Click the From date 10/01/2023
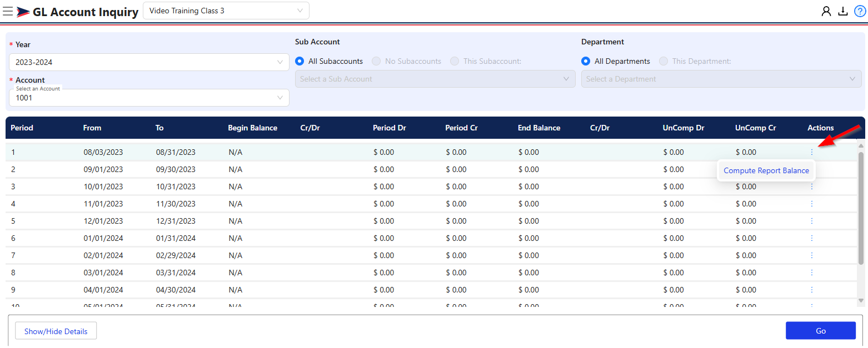 pyautogui.click(x=103, y=186)
